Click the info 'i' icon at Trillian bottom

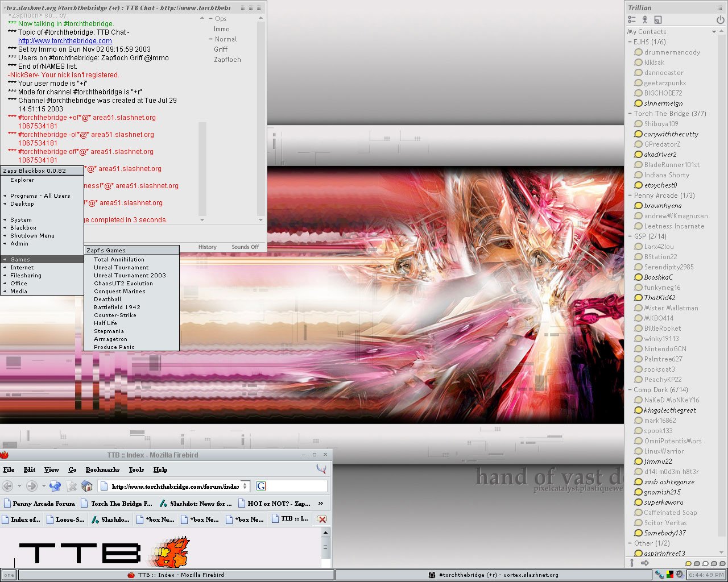[632, 563]
